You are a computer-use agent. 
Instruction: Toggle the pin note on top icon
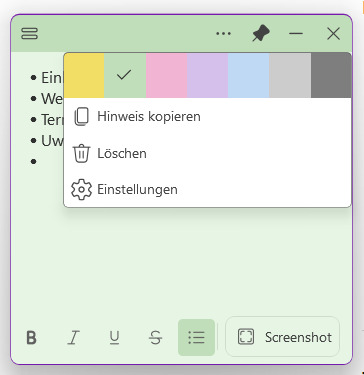(x=261, y=33)
